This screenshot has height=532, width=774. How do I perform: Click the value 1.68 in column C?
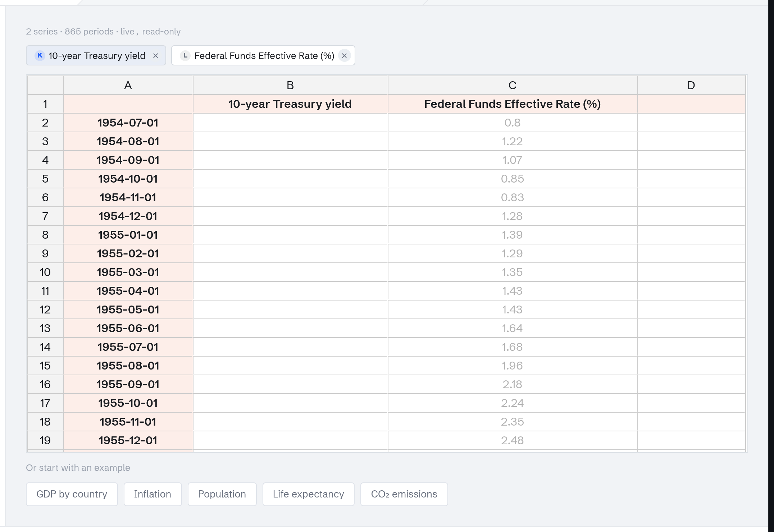tap(513, 347)
